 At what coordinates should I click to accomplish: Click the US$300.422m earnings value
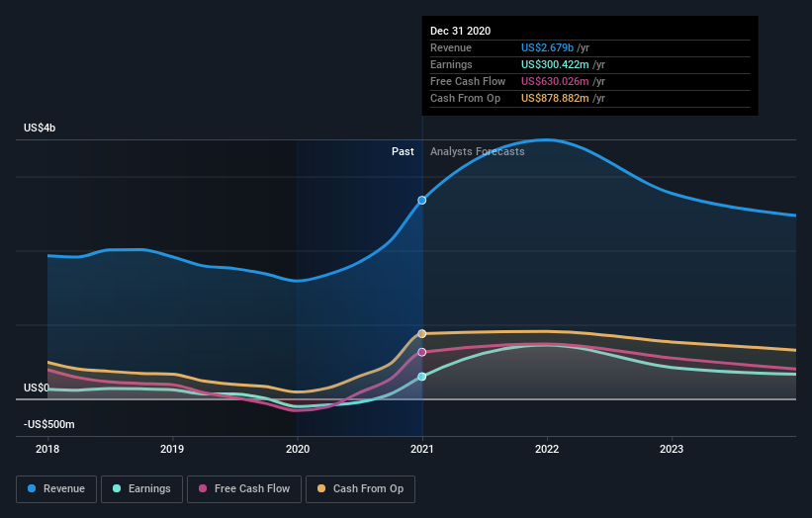[555, 64]
